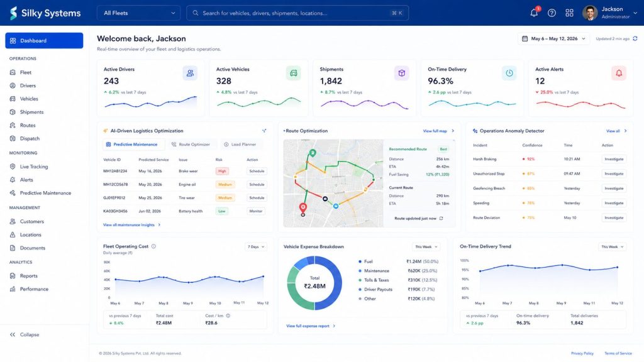This screenshot has height=362, width=644.
Task: Click the Privacy Policy footer link
Action: (582, 353)
